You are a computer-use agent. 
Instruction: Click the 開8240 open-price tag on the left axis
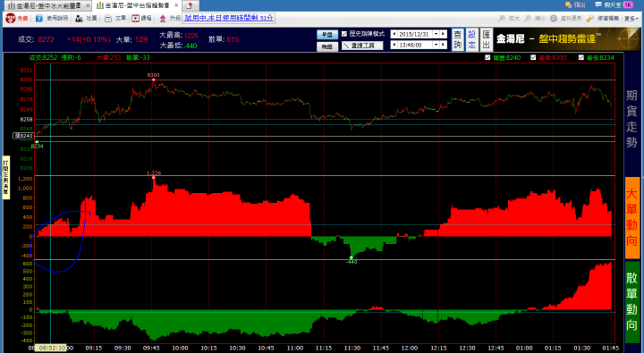click(x=23, y=136)
